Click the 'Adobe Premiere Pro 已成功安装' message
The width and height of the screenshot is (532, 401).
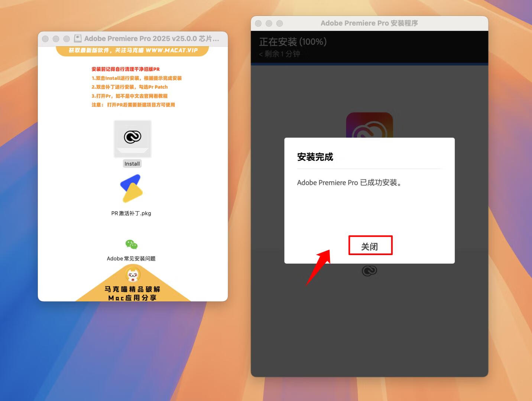pos(349,183)
